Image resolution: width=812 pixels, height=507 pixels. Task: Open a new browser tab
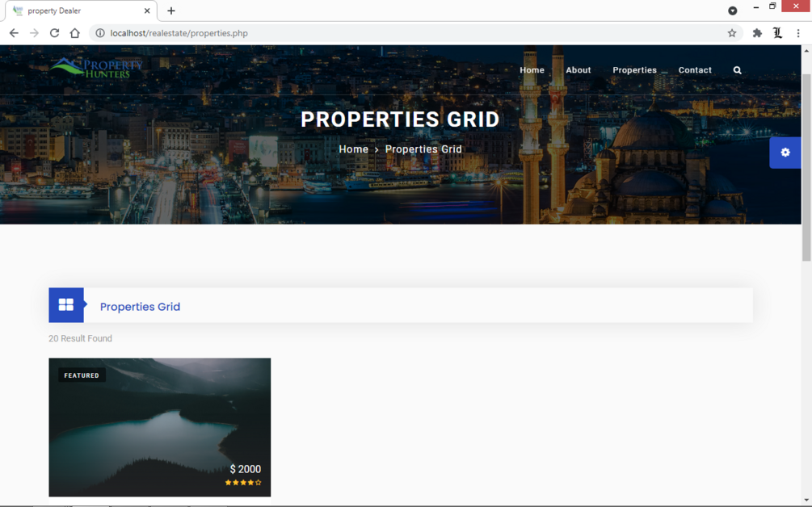171,10
